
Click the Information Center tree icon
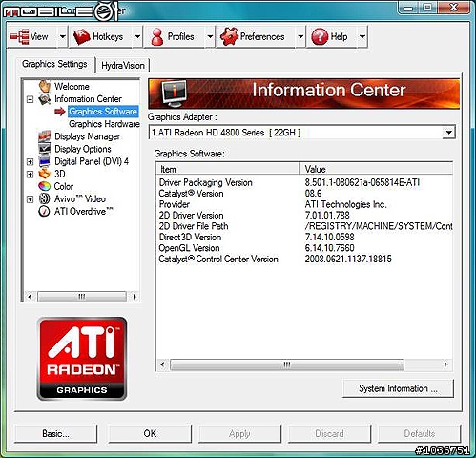(x=45, y=99)
